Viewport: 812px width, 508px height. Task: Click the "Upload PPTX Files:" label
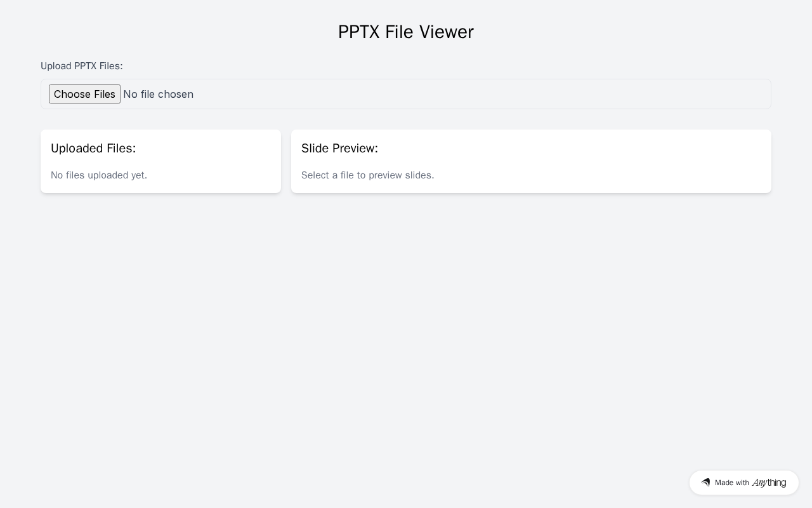point(82,66)
